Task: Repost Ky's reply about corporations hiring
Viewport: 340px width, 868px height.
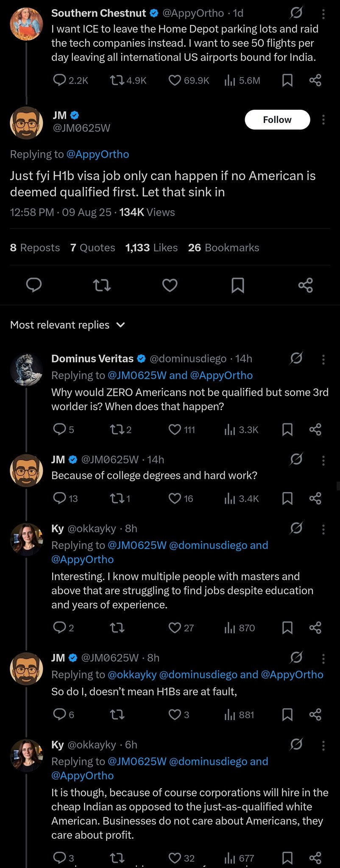Action: tap(117, 858)
